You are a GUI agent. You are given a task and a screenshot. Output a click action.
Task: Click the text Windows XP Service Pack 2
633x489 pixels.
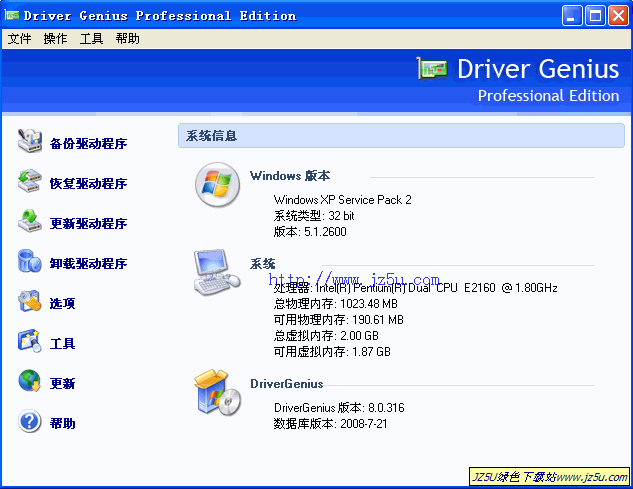[x=342, y=200]
